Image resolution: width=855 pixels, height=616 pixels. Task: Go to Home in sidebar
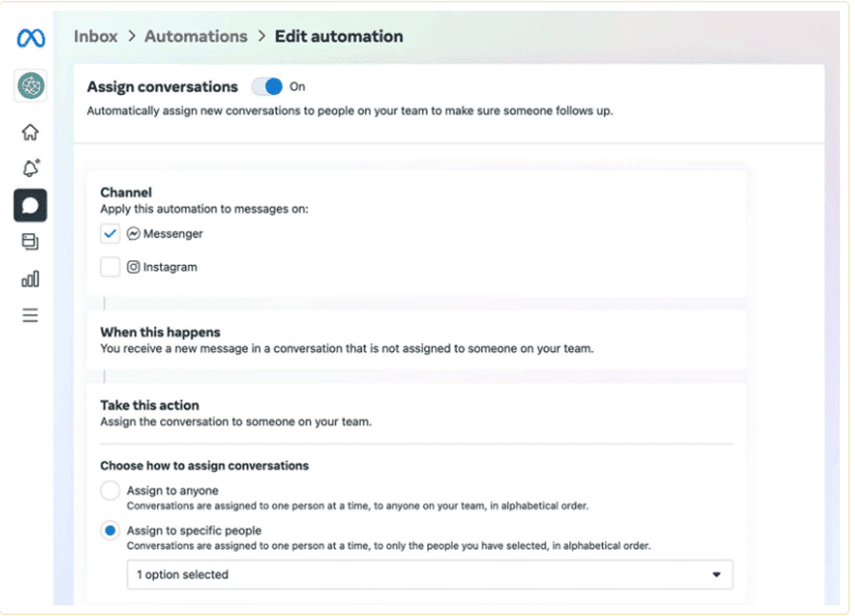coord(31,132)
